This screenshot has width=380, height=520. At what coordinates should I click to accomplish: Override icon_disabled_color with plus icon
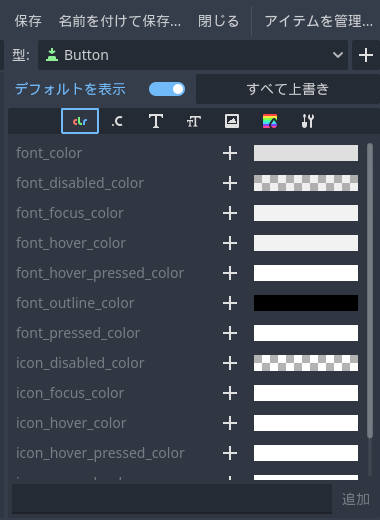230,363
